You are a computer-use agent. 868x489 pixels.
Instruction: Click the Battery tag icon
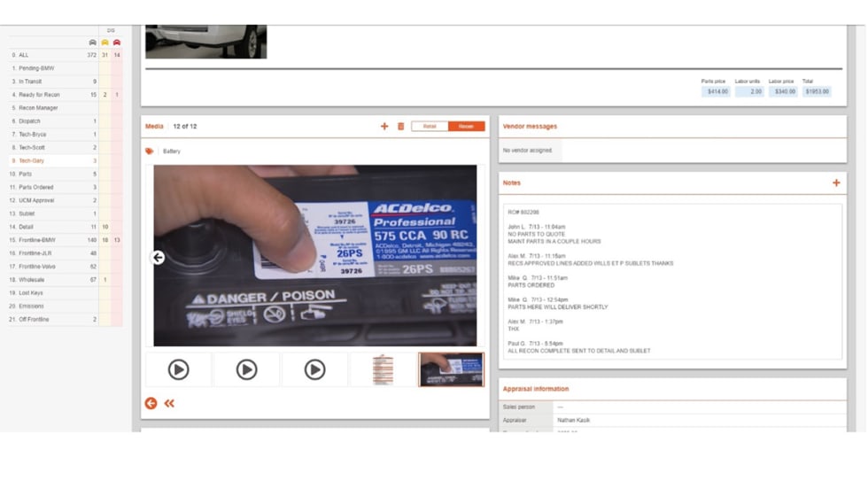coord(150,151)
